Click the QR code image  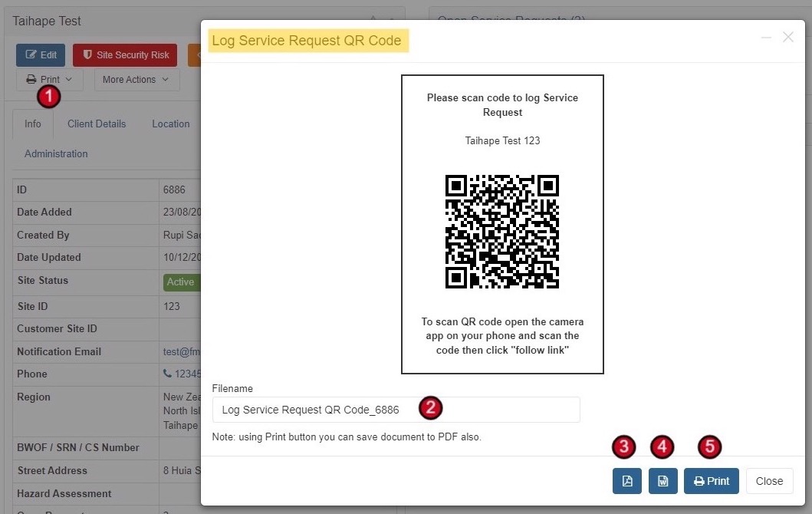[x=501, y=232]
